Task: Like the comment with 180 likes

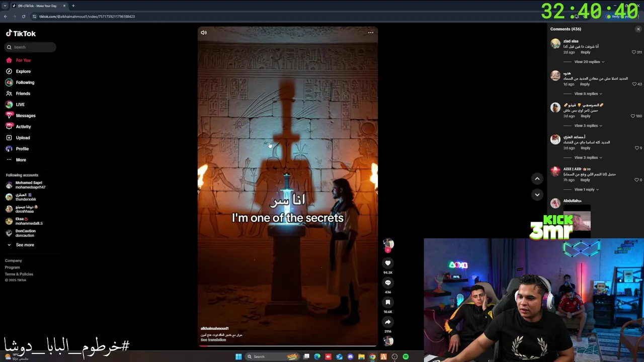Action: tap(633, 116)
